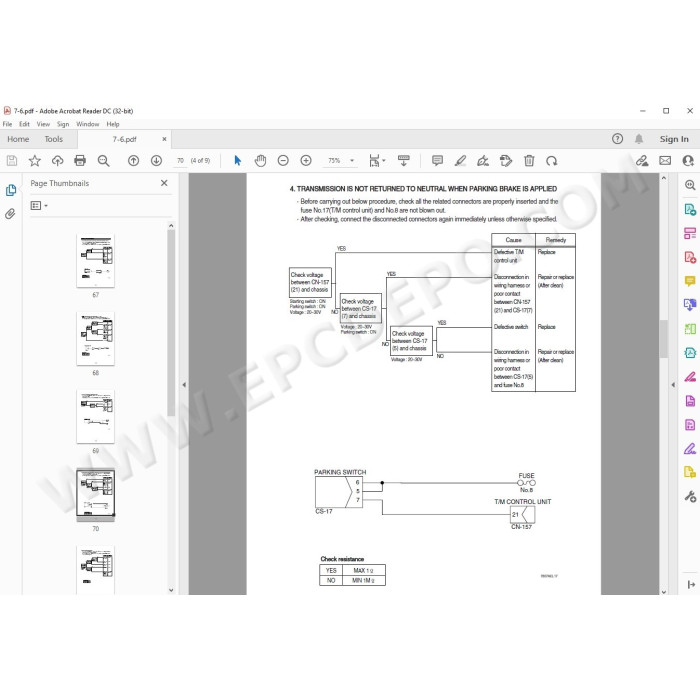Share a link to the file
700x700 pixels.
642,161
